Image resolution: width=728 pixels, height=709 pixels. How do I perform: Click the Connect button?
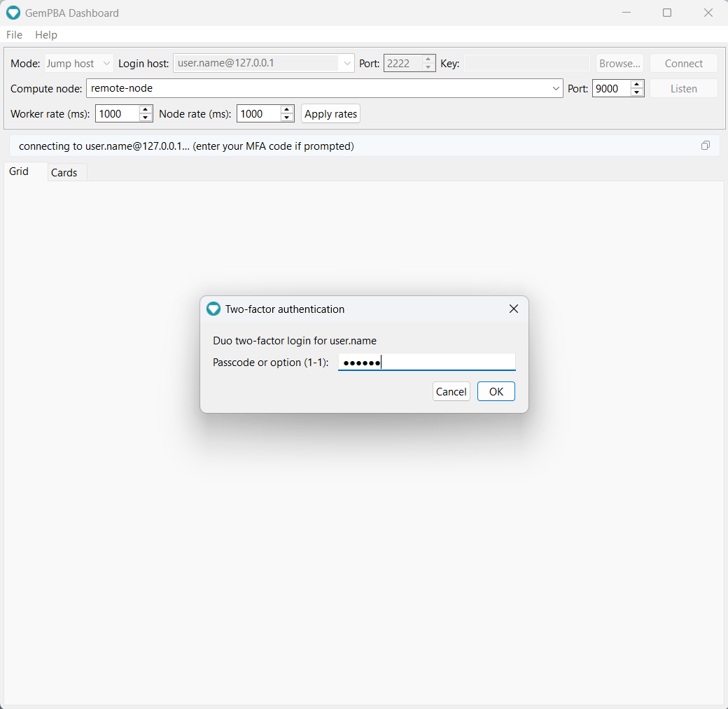click(683, 64)
